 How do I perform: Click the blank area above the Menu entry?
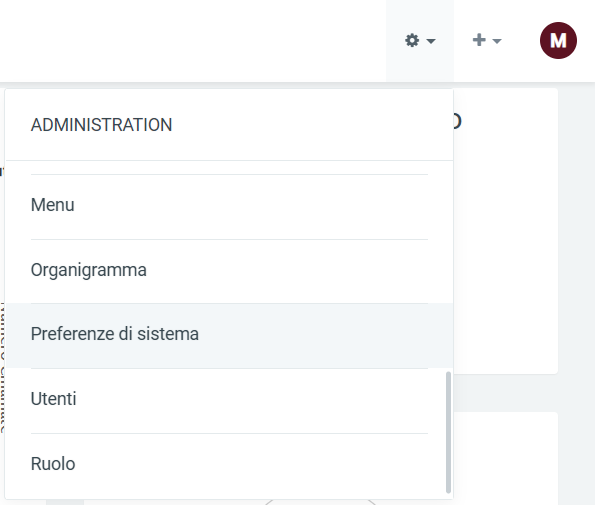click(x=229, y=167)
